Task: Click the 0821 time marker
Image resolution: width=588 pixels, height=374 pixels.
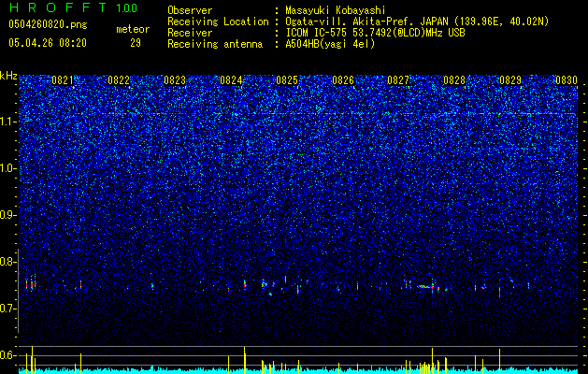Action: 63,80
